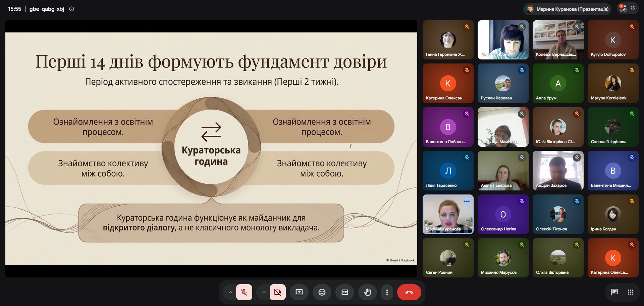Select Андрій Захаров's video tile
The image size is (644, 306).
click(x=558, y=171)
